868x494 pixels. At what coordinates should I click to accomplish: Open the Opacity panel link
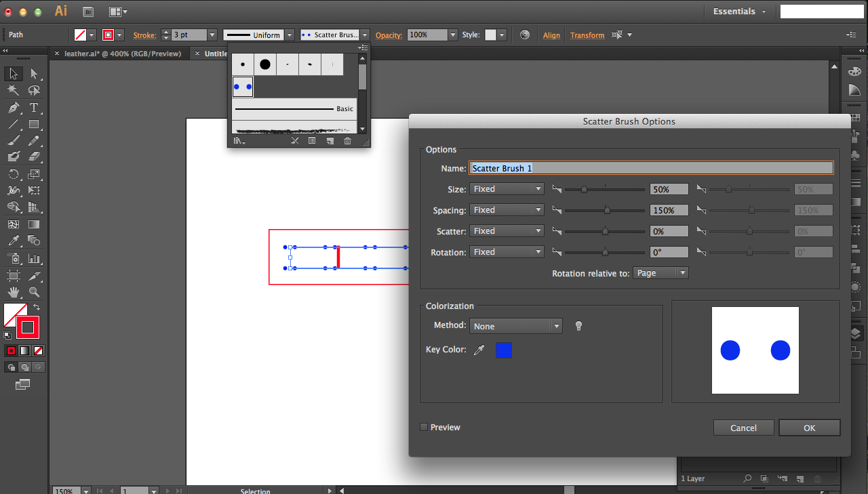pyautogui.click(x=389, y=35)
